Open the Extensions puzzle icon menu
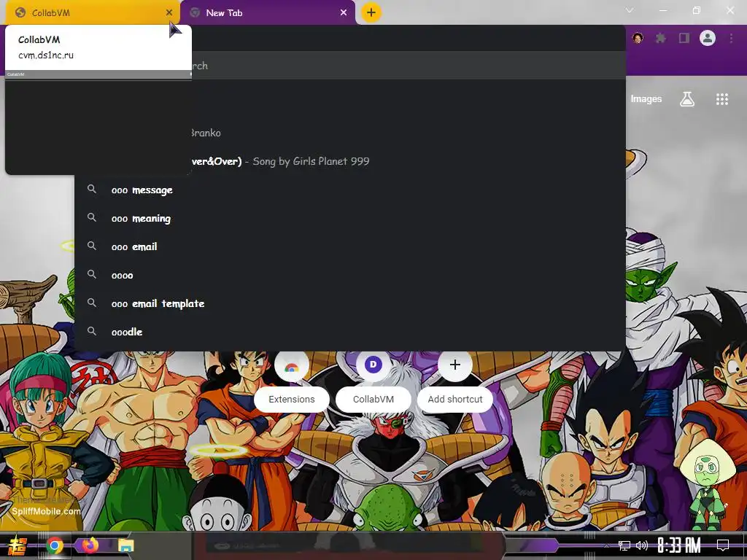Image resolution: width=747 pixels, height=560 pixels. coord(661,38)
